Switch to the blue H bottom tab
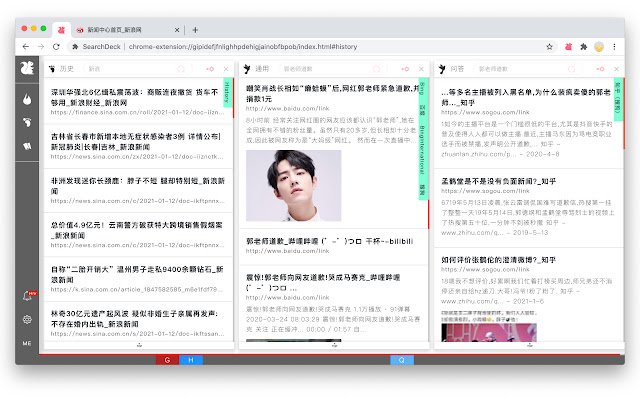Viewport: 640px width, 400px height. click(x=191, y=360)
